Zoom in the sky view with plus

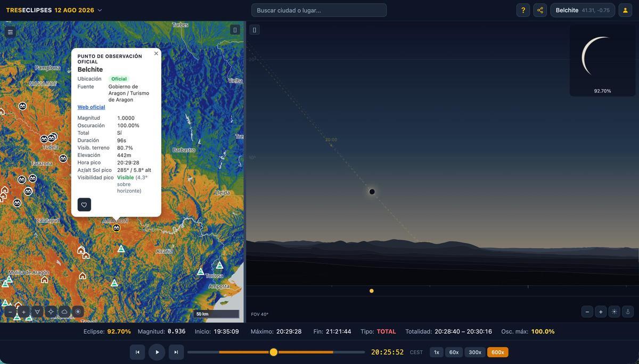(x=601, y=312)
